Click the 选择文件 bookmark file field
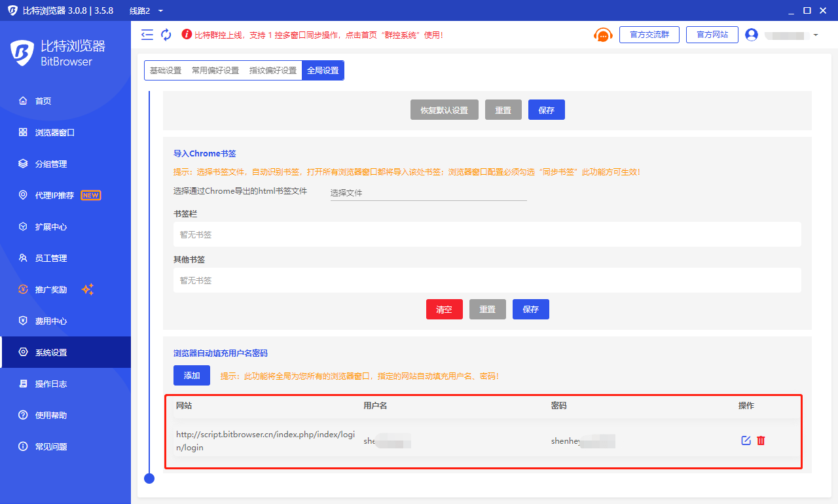 (x=428, y=193)
